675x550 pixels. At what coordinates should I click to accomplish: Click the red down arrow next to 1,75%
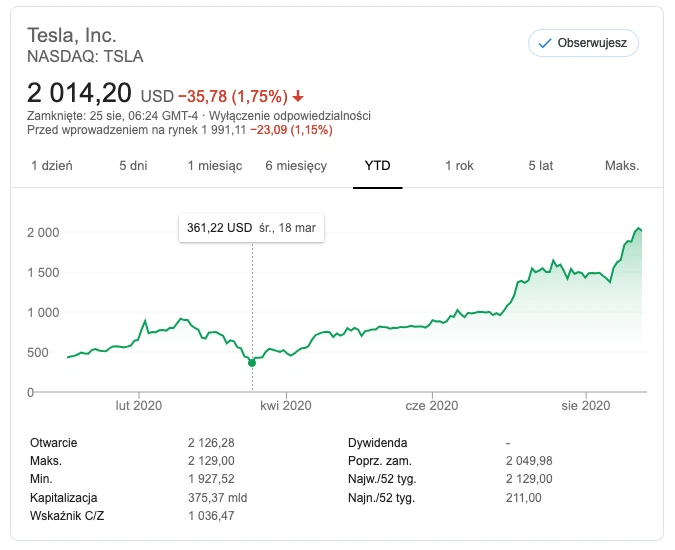point(298,96)
